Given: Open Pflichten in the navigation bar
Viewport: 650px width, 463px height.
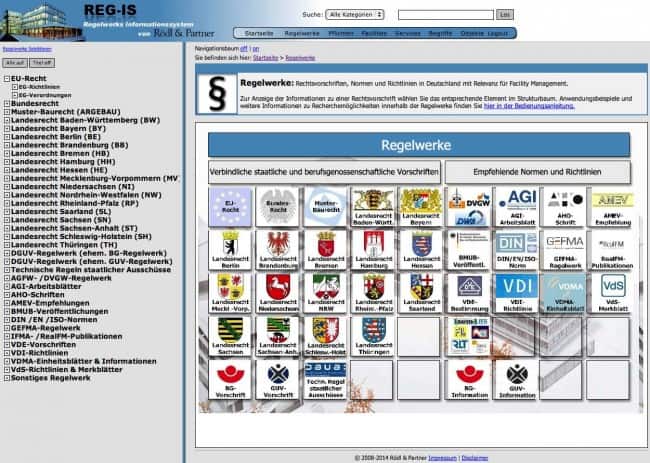Looking at the screenshot, I should click(341, 33).
